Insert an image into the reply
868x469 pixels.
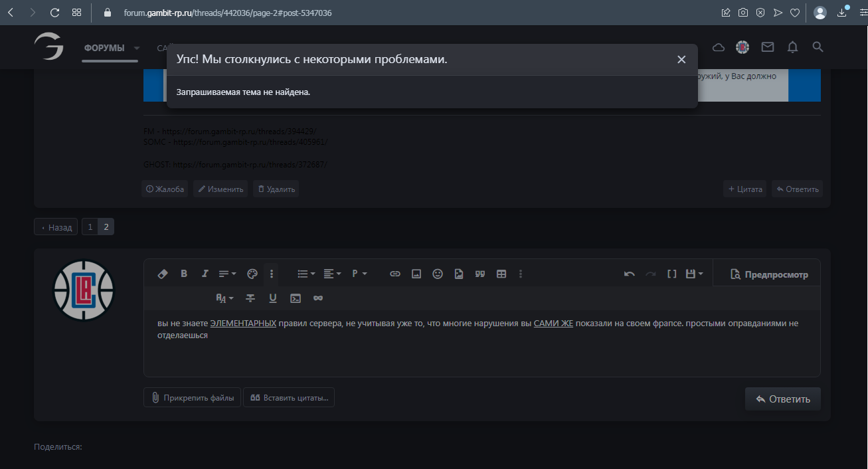point(416,274)
